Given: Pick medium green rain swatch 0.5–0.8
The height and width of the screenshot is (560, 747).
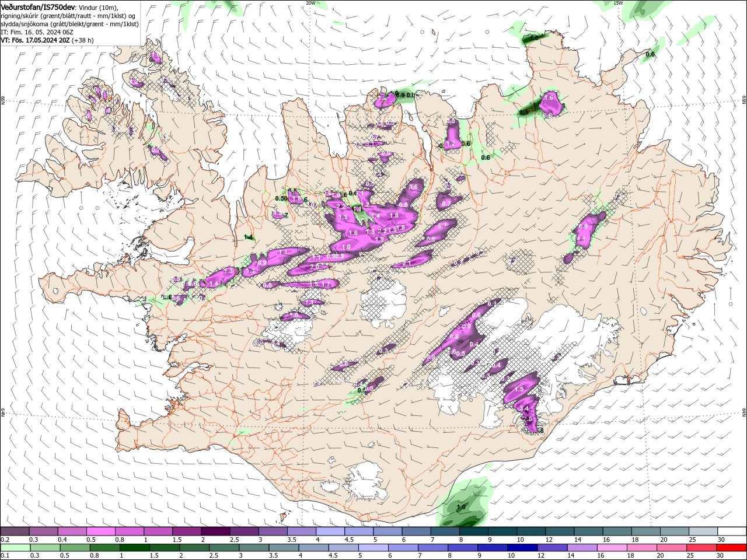Looking at the screenshot, I should pos(75,548).
